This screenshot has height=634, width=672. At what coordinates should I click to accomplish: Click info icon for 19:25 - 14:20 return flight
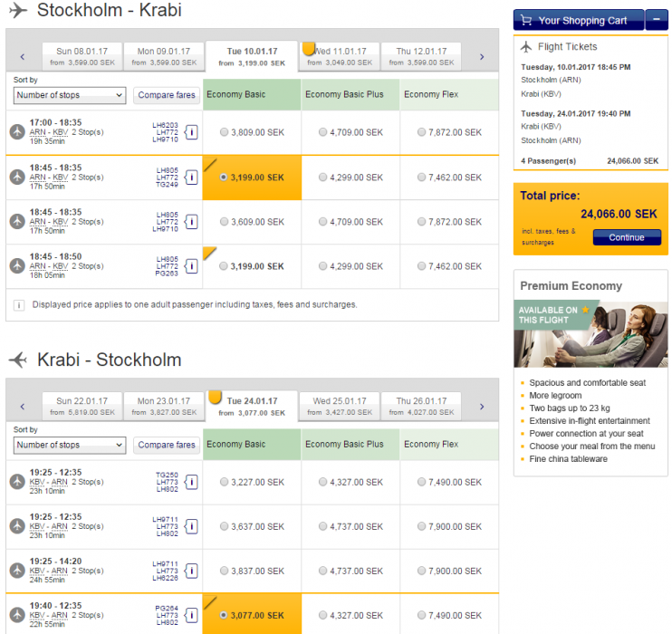click(x=191, y=571)
